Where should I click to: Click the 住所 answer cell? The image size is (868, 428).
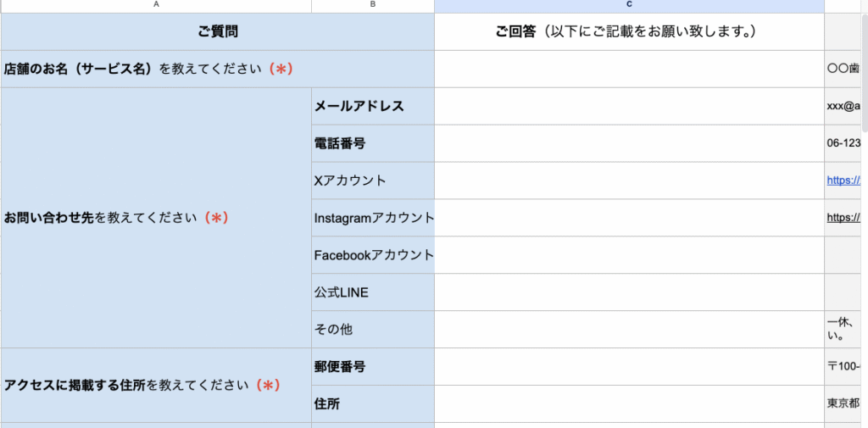pyautogui.click(x=629, y=404)
